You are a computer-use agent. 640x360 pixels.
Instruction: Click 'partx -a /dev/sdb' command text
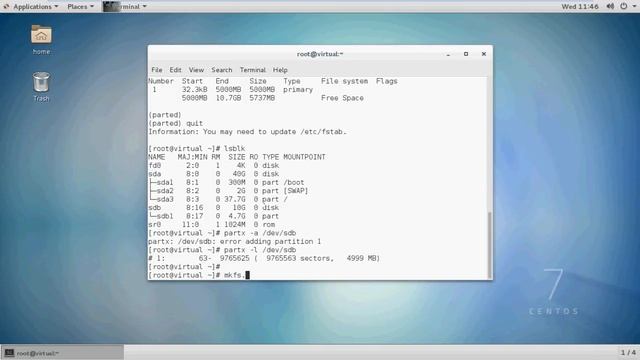(x=260, y=233)
